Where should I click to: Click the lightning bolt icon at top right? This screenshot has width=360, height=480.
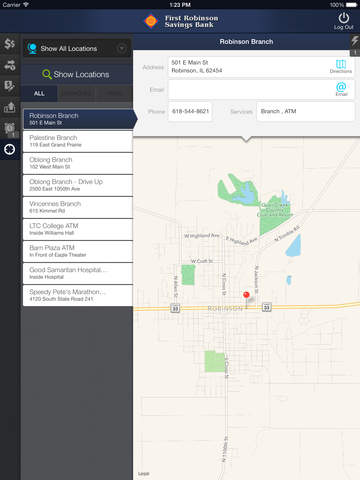[x=355, y=41]
